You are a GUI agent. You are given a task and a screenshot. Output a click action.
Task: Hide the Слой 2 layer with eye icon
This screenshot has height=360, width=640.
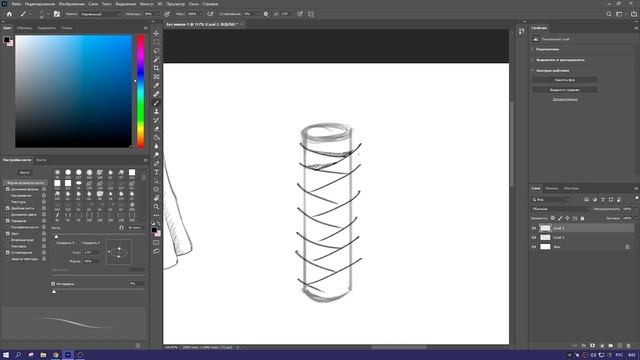pyautogui.click(x=534, y=228)
